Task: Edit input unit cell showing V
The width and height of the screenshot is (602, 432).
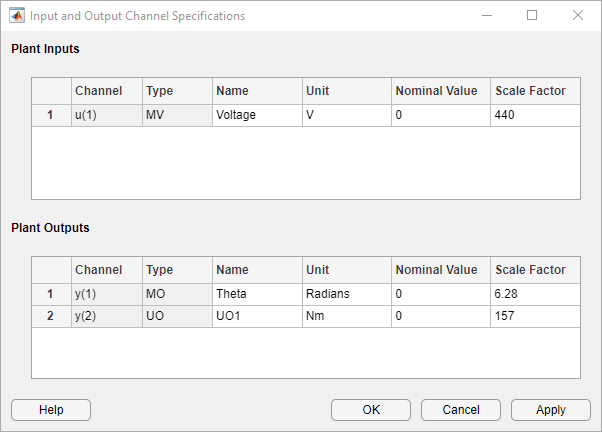Action: click(346, 115)
